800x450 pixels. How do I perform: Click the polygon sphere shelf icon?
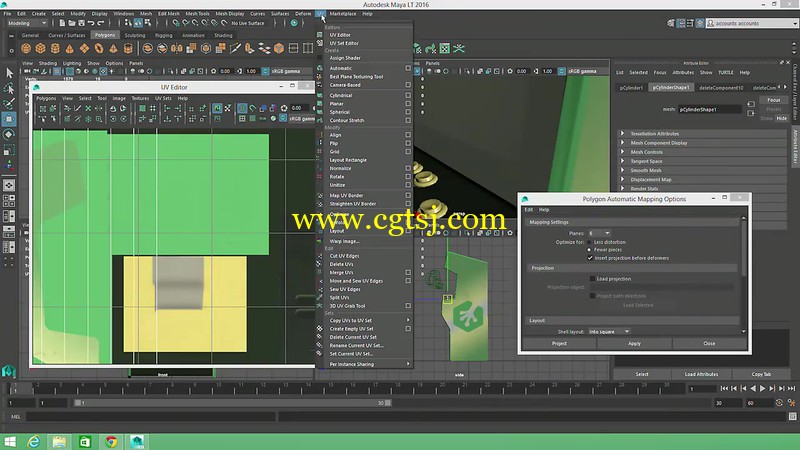pyautogui.click(x=26, y=48)
